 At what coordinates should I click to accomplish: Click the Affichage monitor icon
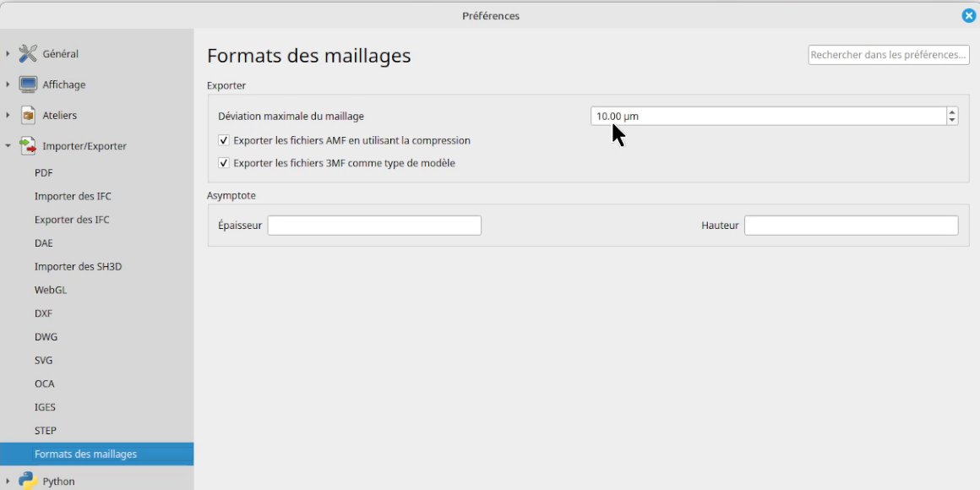(28, 84)
